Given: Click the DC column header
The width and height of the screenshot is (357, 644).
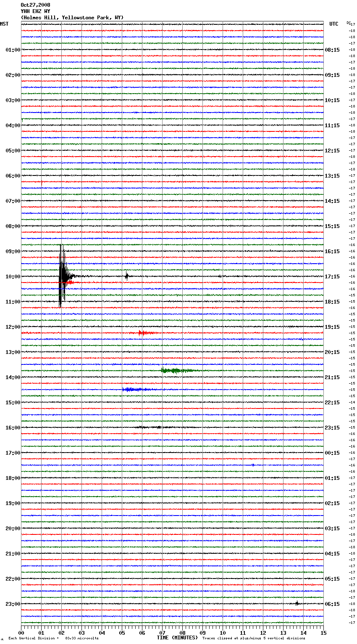Looking at the screenshot, I should (349, 23).
